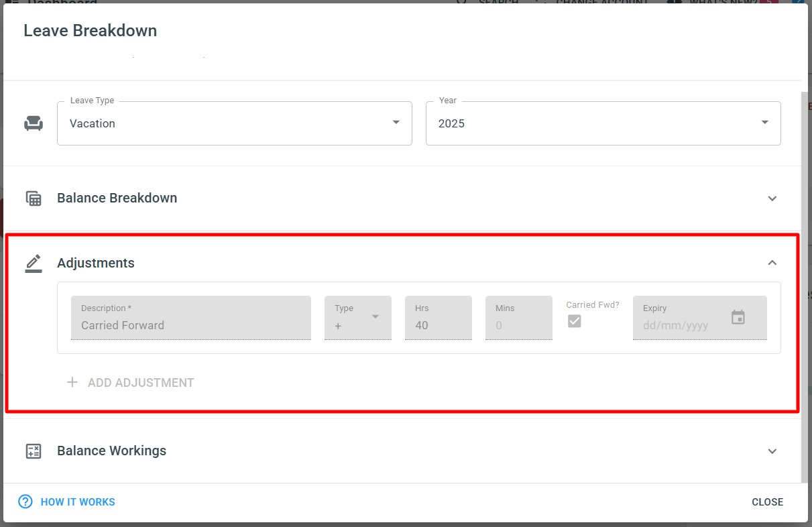The image size is (812, 527).
Task: Click the Balance Breakdown calculator icon
Action: point(34,198)
